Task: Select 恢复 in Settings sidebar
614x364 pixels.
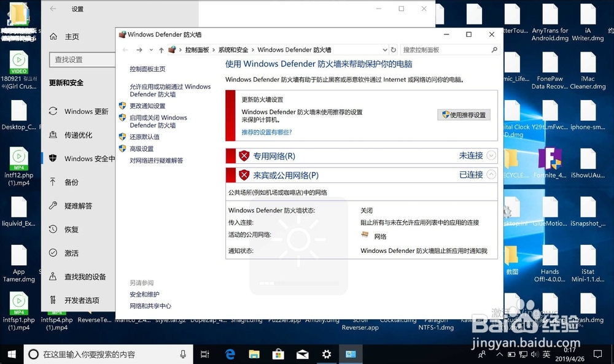Action: click(x=79, y=230)
